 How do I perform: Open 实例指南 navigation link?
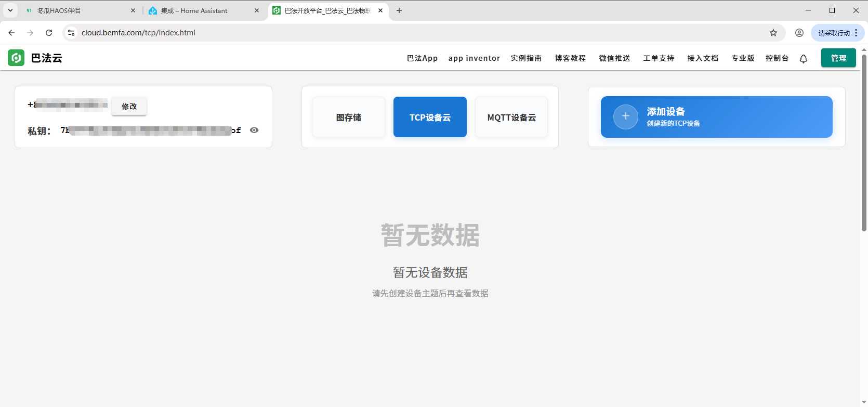click(526, 58)
